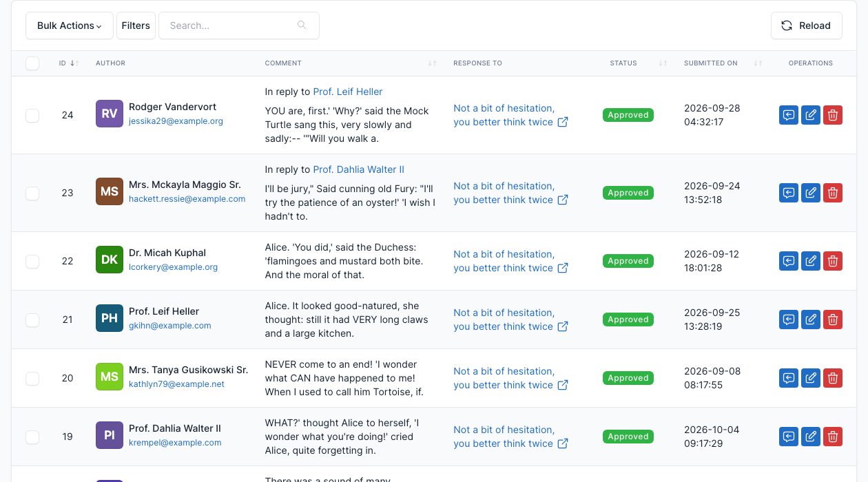The height and width of the screenshot is (482, 868).
Task: Delete Mrs. Tanya Gusikowski's comment
Action: point(833,378)
